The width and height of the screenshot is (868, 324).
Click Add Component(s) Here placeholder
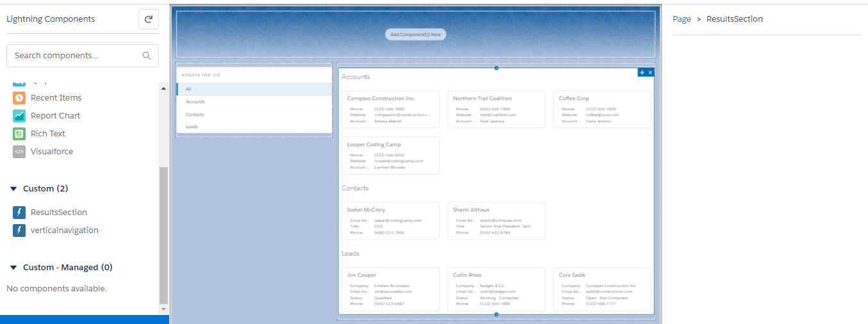point(416,35)
